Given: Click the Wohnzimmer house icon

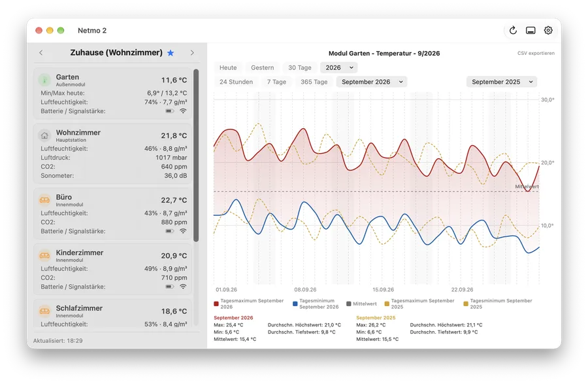Looking at the screenshot, I should pyautogui.click(x=44, y=135).
